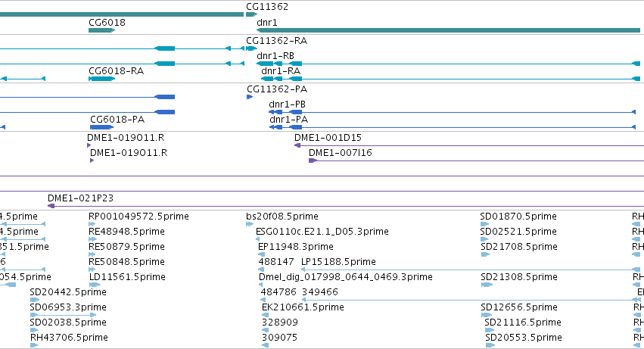Select the CG6018-PA protein label

(x=117, y=119)
